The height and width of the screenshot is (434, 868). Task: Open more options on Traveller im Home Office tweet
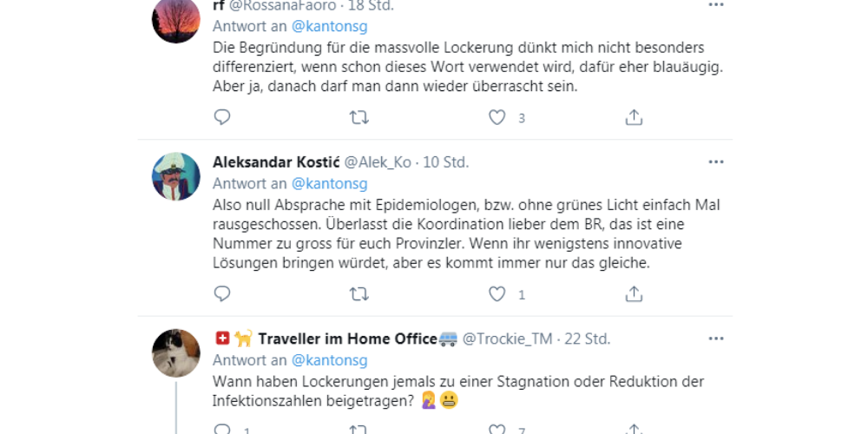[715, 339]
